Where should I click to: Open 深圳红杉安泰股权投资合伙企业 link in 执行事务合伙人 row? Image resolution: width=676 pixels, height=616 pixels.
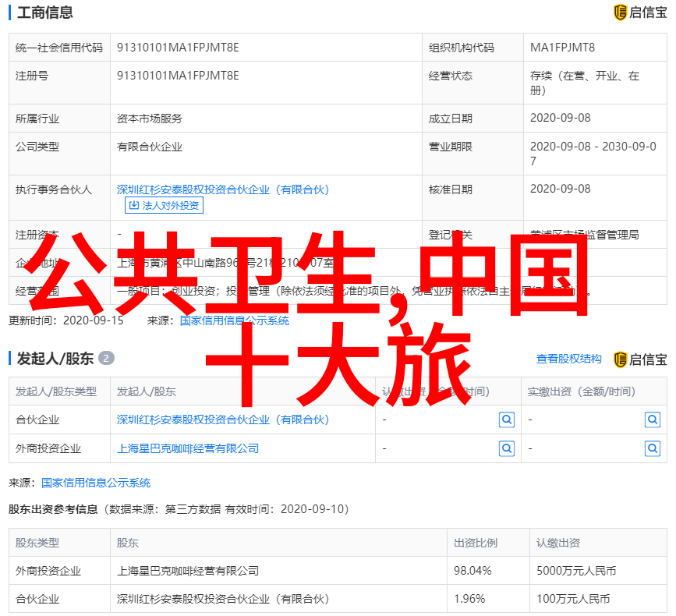click(x=223, y=189)
